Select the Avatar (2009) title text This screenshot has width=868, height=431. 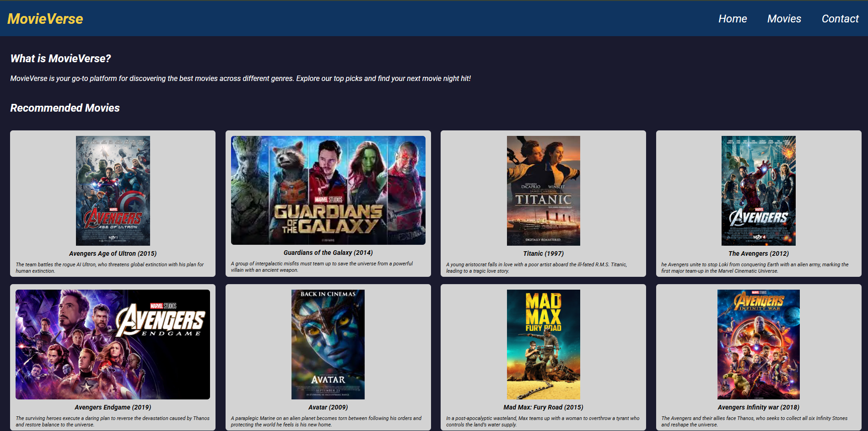(328, 407)
